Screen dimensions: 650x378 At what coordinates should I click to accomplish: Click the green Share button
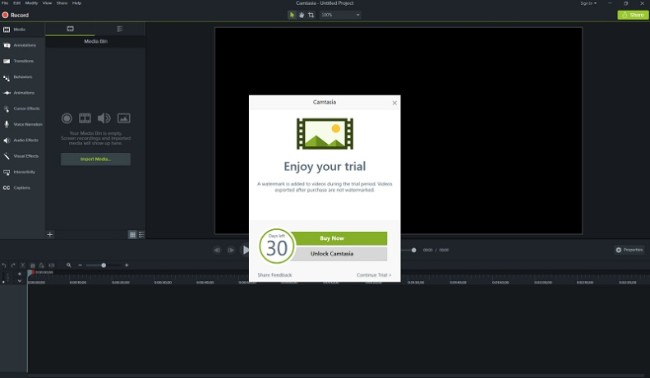tap(633, 15)
